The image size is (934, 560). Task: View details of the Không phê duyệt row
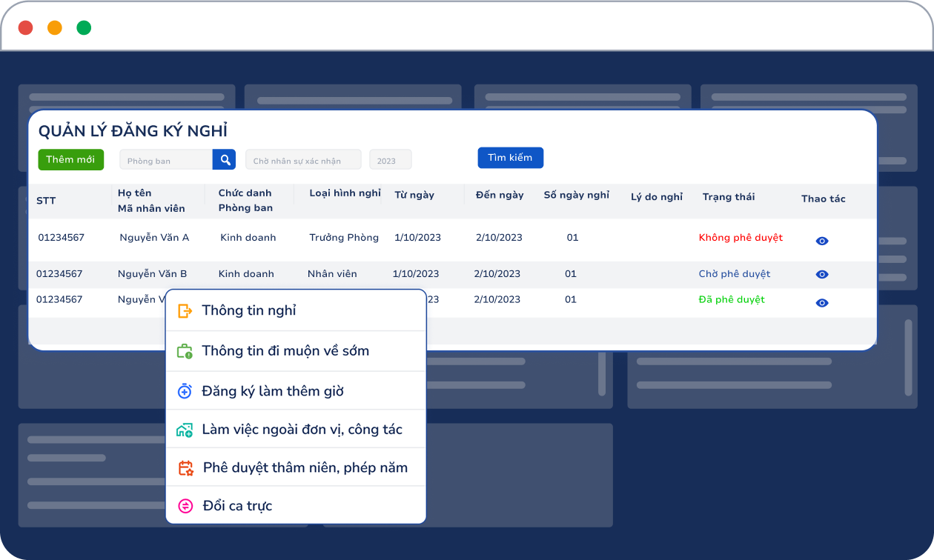pos(822,241)
